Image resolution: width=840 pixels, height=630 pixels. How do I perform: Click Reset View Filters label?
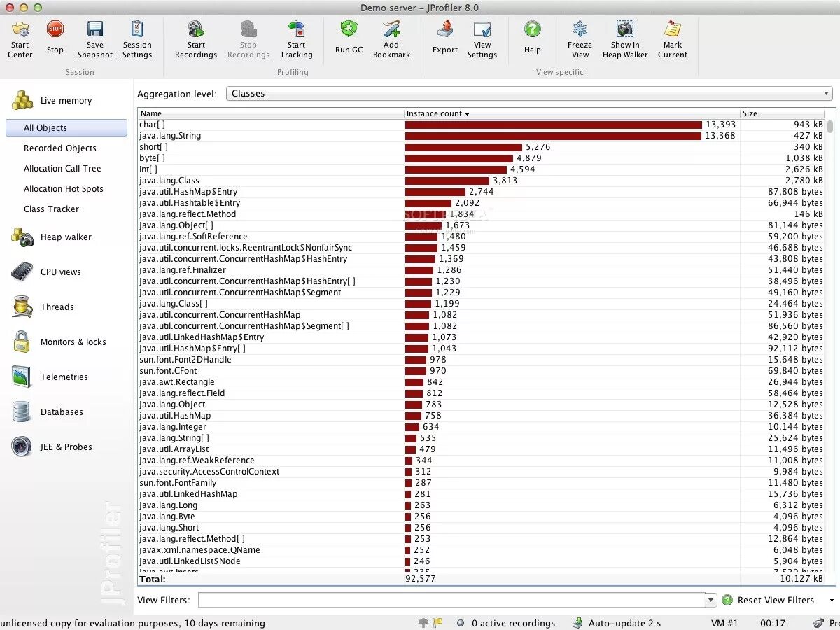776,601
